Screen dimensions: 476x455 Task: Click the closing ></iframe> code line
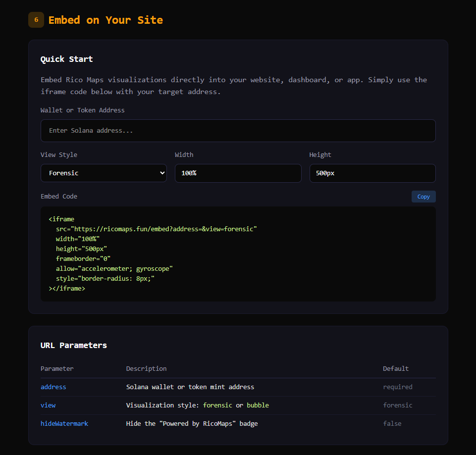click(67, 288)
